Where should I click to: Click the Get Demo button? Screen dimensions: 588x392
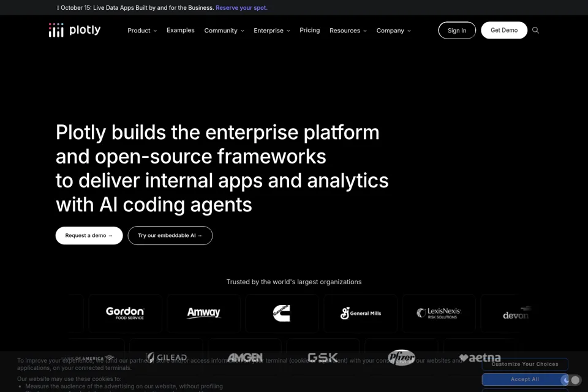pos(504,30)
